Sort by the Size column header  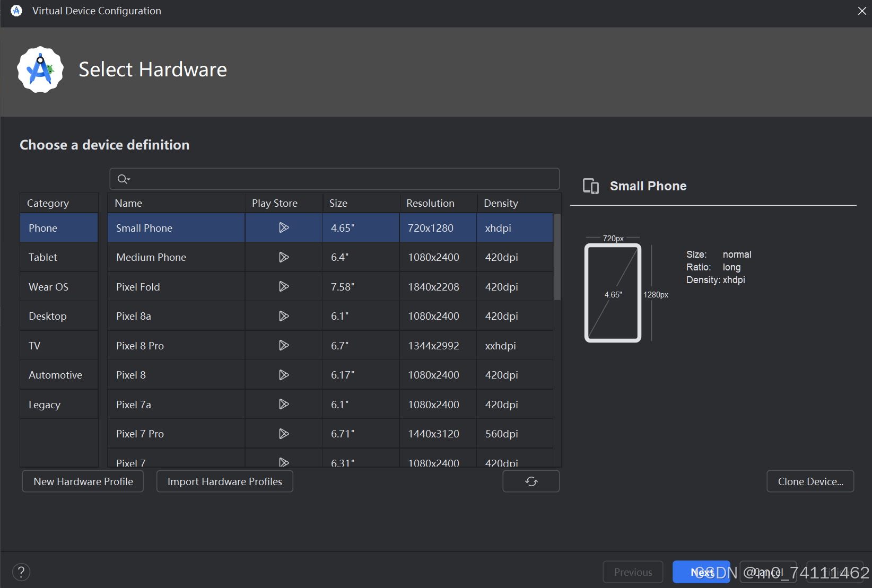[361, 203]
